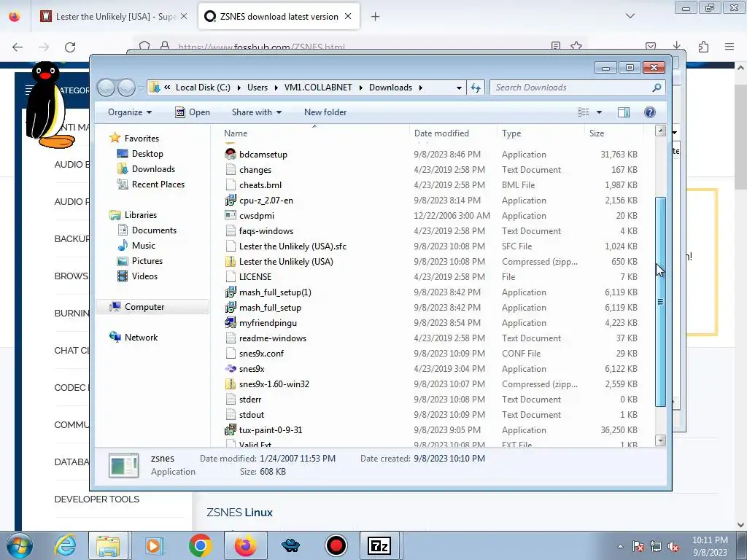Open the change view options dropdown arrow
The height and width of the screenshot is (560, 747).
pos(600,112)
